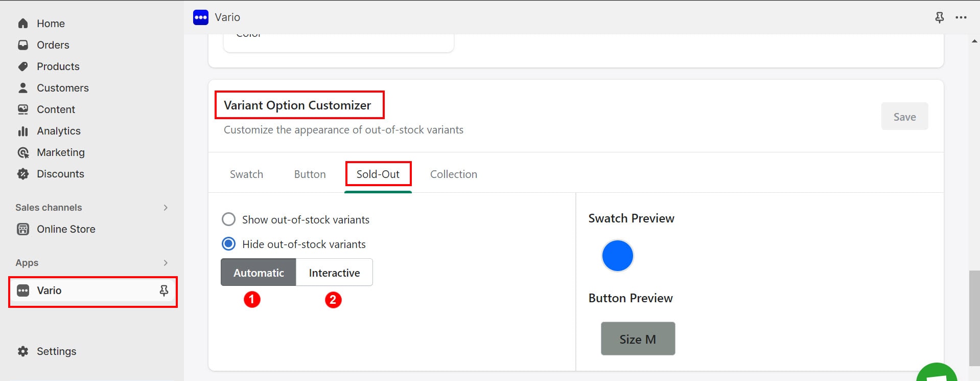This screenshot has height=381, width=980.
Task: Open Home from the sidebar
Action: [x=51, y=24]
